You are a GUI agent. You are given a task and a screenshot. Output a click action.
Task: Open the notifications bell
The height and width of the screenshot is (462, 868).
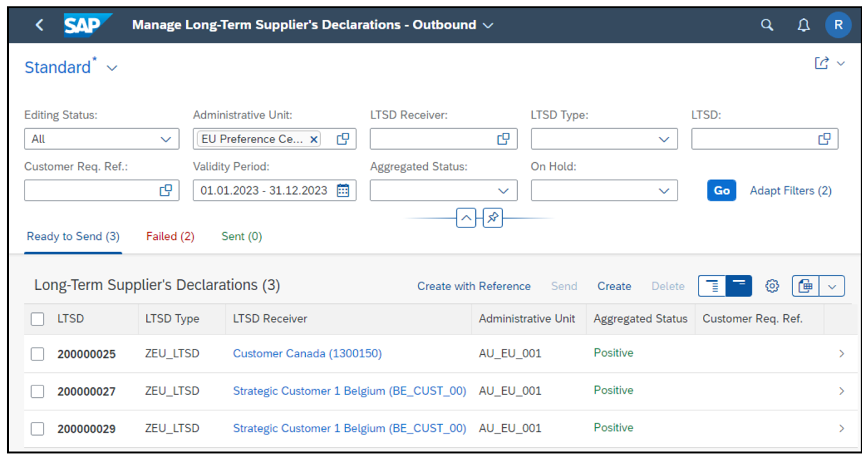pyautogui.click(x=803, y=25)
